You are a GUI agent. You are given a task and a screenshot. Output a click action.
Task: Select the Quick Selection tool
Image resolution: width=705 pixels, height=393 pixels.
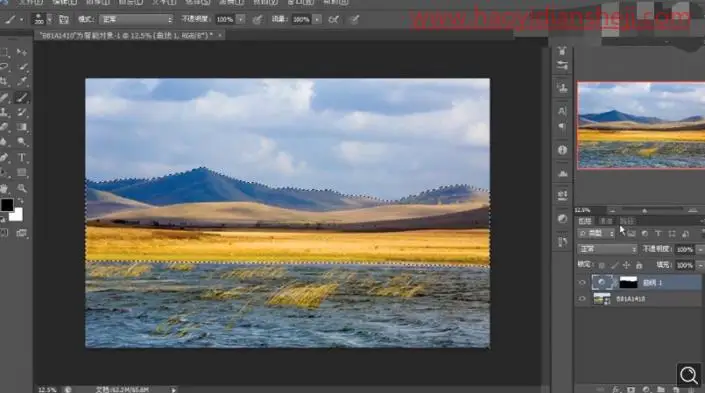22,67
